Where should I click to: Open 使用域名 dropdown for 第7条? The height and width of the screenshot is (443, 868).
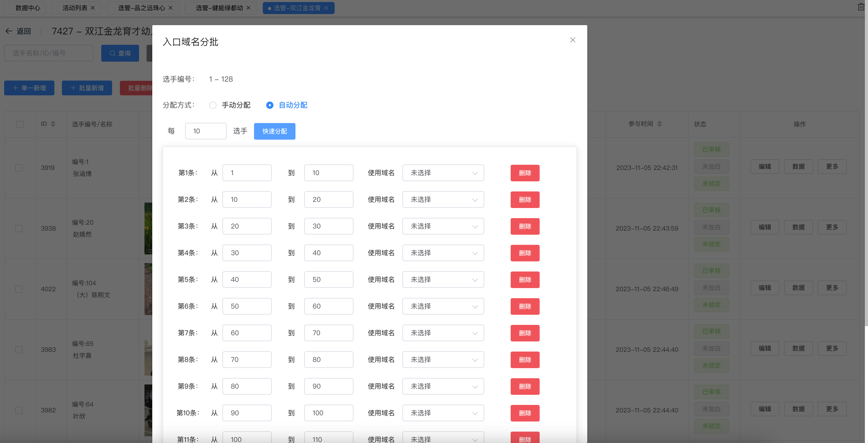[443, 333]
